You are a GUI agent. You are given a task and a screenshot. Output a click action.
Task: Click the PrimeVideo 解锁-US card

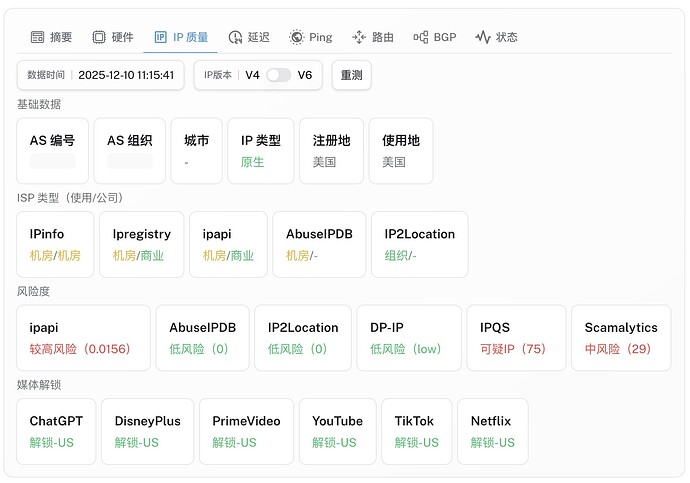tap(246, 432)
